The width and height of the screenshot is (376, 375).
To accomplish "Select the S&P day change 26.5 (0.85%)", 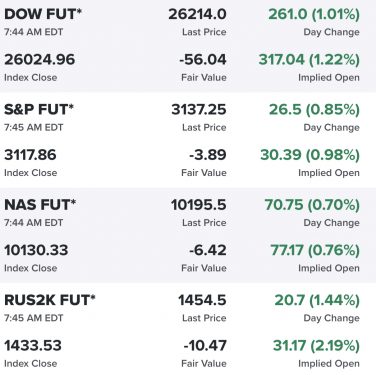I will pyautogui.click(x=315, y=110).
